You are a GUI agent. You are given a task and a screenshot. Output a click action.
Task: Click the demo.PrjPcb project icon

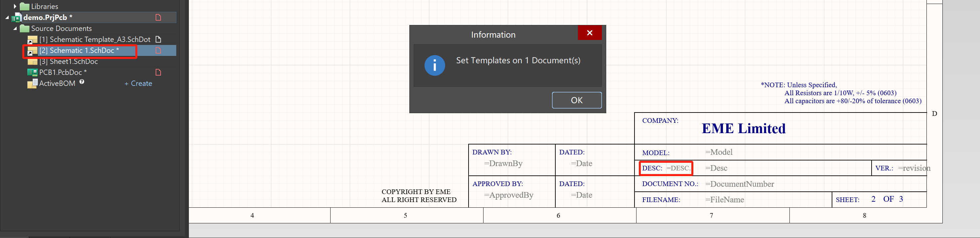click(16, 18)
